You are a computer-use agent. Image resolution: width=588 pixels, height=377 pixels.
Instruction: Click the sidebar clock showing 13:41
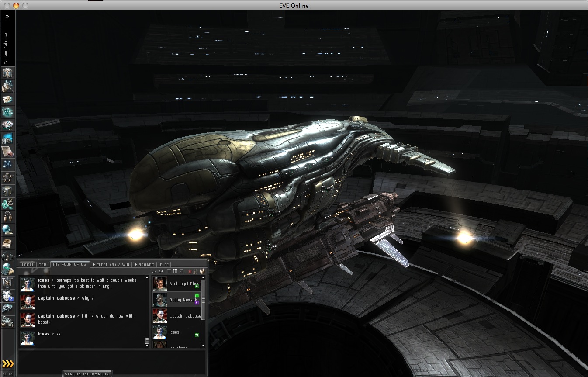[7, 374]
